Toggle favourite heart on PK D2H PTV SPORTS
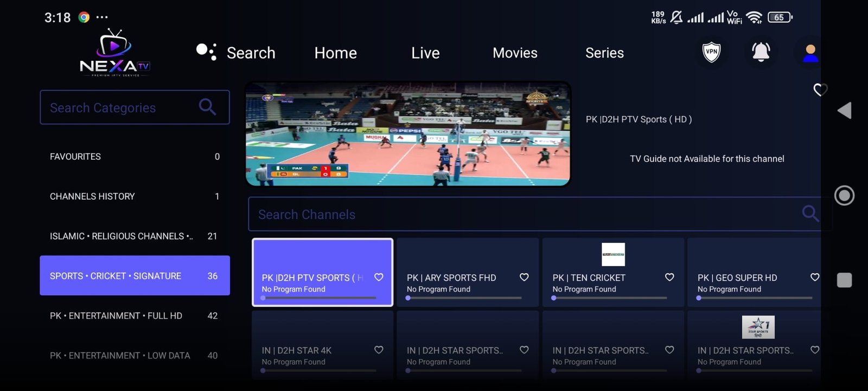Screen dimensions: 868x391 [x=379, y=277]
